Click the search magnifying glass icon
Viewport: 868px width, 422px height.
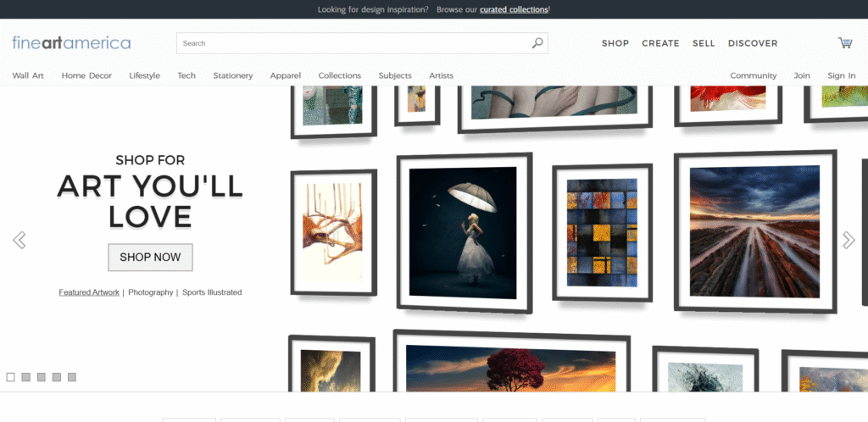point(537,43)
